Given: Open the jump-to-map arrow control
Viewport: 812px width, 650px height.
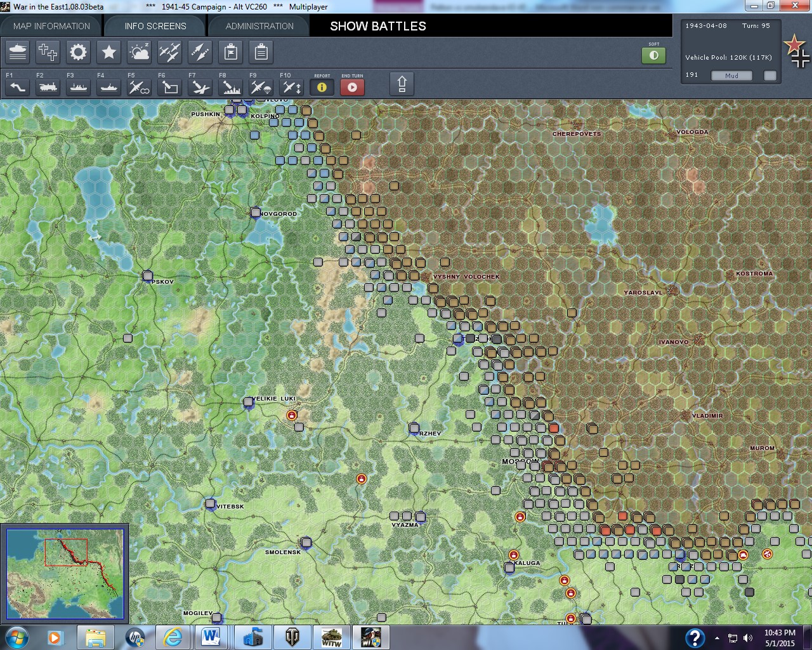Looking at the screenshot, I should click(402, 83).
